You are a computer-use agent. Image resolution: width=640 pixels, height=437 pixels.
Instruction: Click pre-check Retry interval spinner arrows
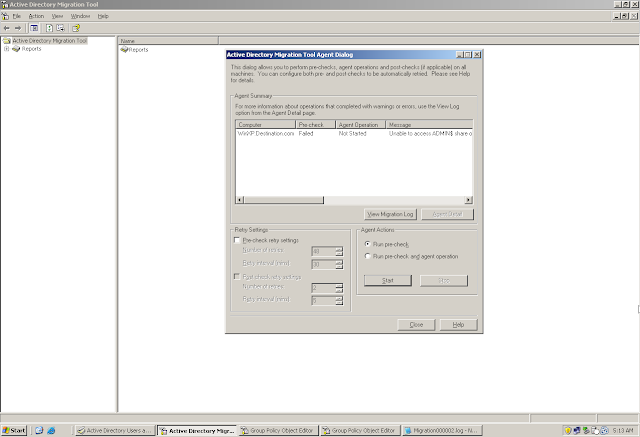pos(339,264)
